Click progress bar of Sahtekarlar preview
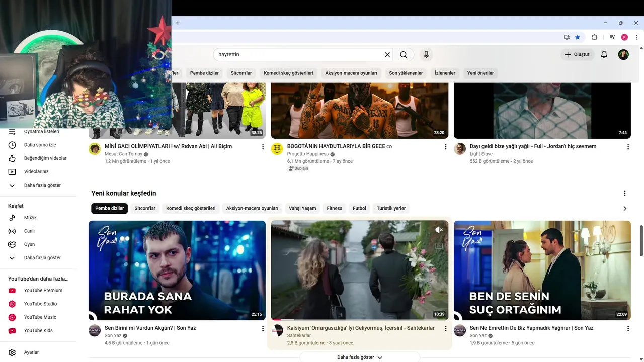This screenshot has height=362, width=644. 360,320
